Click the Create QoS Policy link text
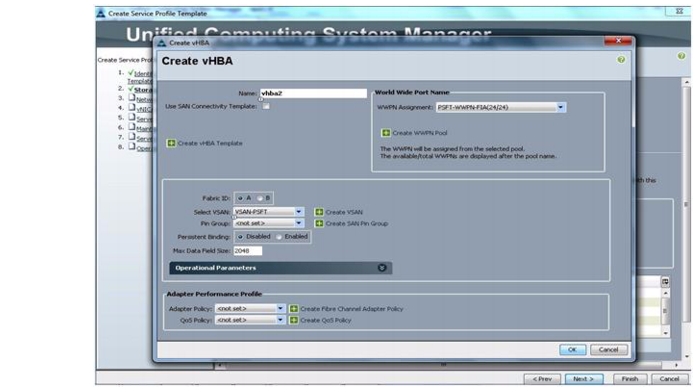This screenshot has width=700, height=392. coord(326,321)
